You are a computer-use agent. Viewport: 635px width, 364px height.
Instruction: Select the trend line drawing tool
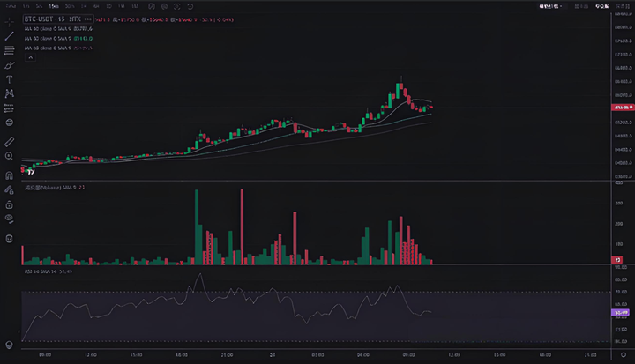(9, 36)
